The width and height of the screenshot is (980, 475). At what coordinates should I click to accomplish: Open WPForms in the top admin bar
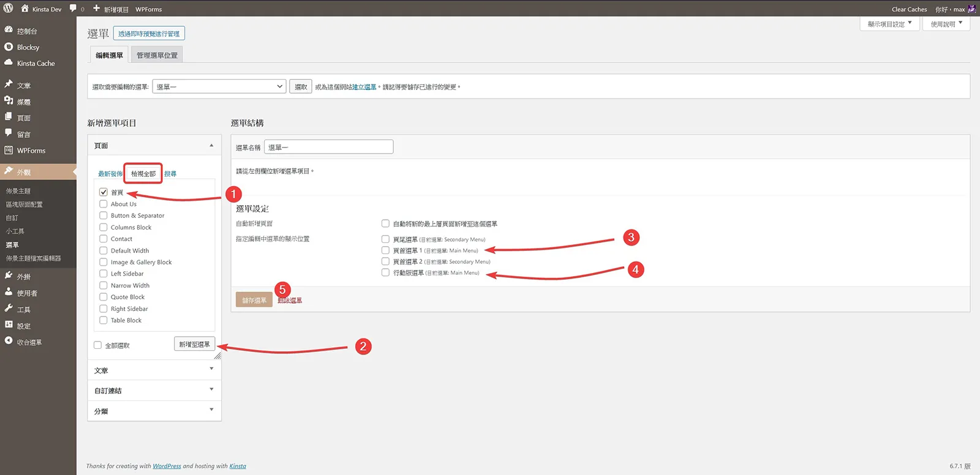pyautogui.click(x=149, y=9)
